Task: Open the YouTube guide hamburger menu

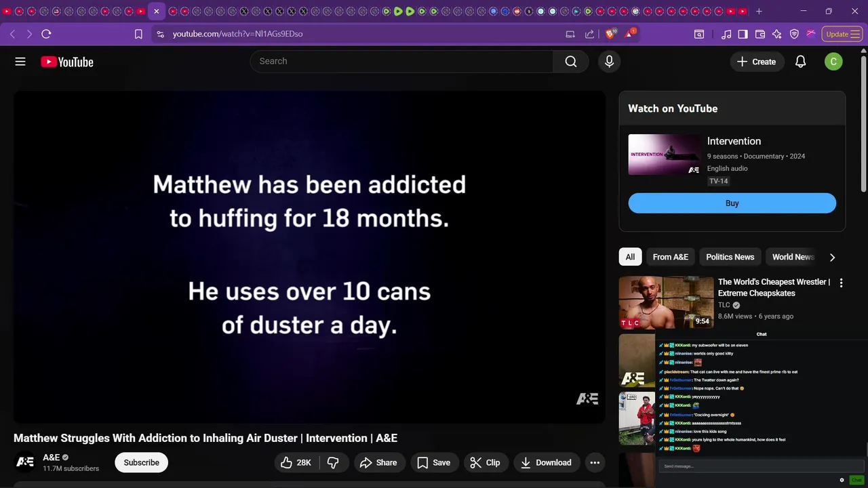Action: coord(20,62)
